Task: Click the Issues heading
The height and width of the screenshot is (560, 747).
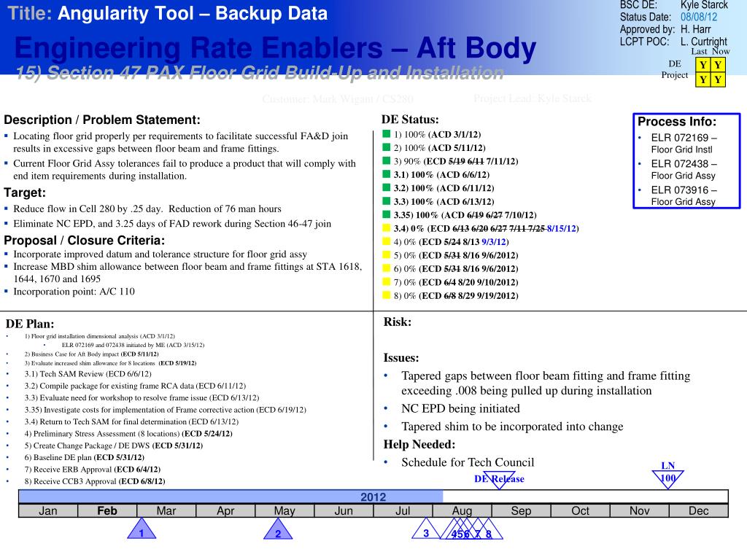Action: (401, 358)
